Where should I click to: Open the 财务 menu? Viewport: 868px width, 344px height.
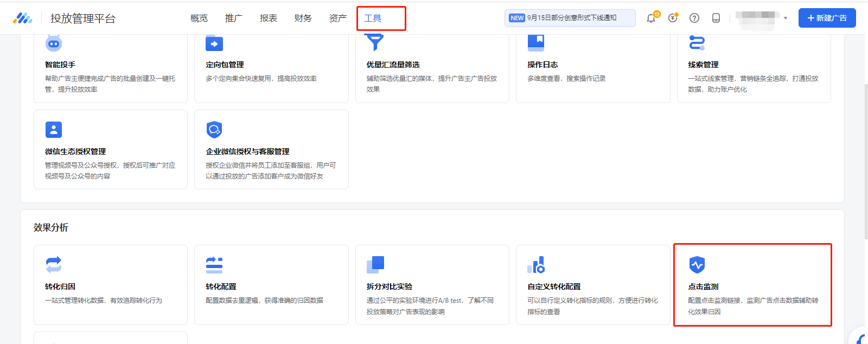pyautogui.click(x=303, y=18)
